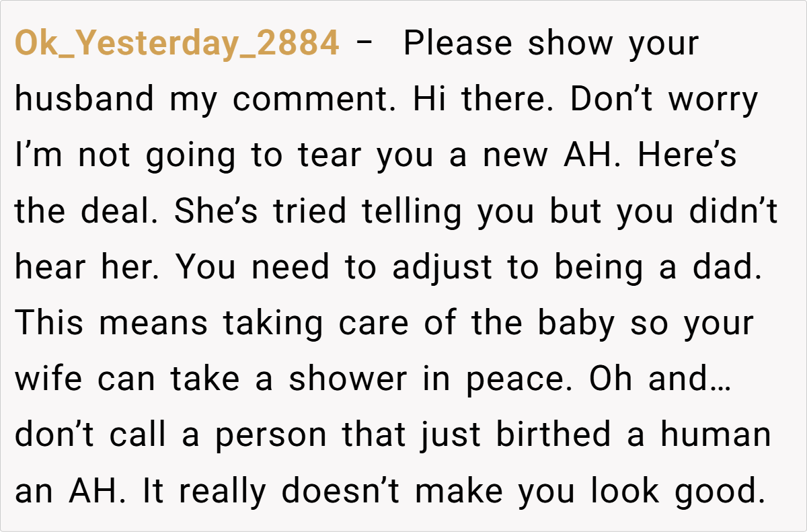Screen dimensions: 807x532
Task: Click the word "shower" in the comment
Action: 348,379
